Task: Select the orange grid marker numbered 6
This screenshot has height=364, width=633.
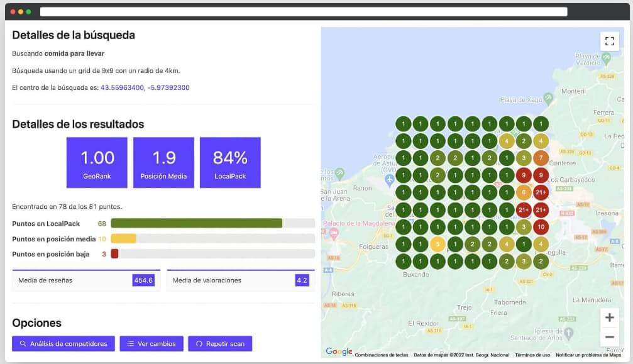Action: (x=523, y=192)
